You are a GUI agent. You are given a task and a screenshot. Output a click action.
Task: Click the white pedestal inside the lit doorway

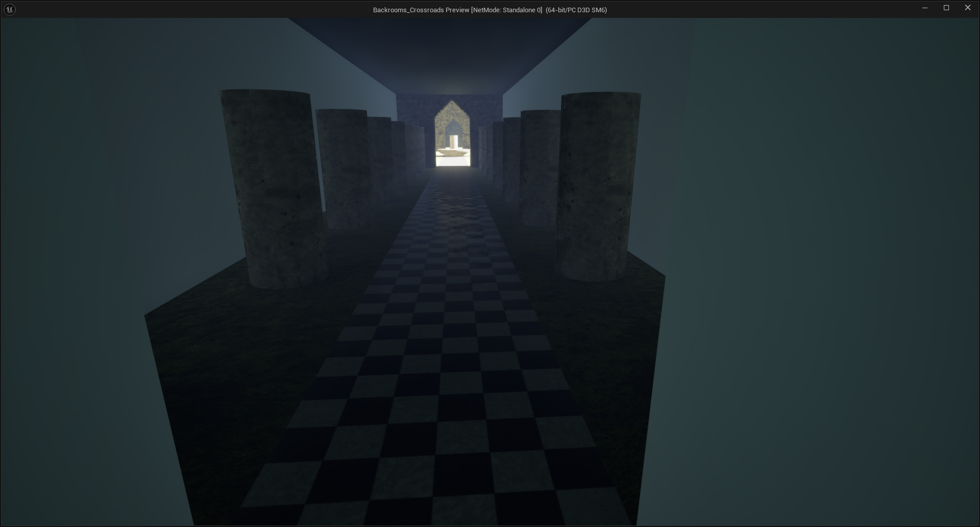tap(453, 141)
